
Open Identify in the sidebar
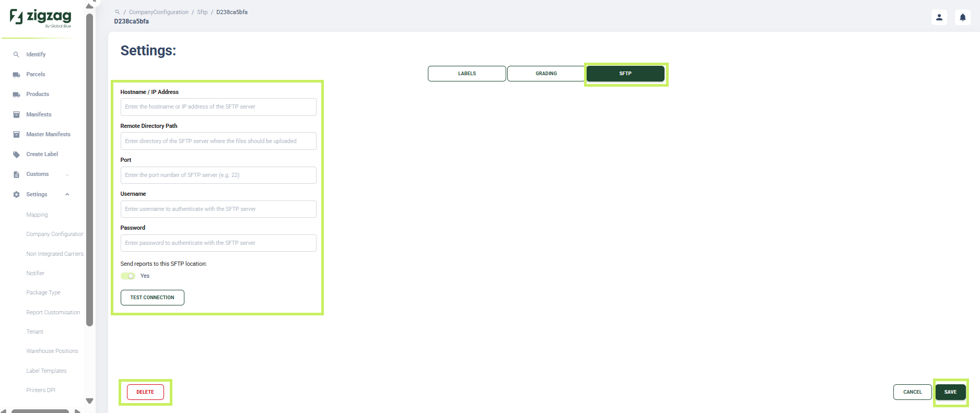pos(36,54)
